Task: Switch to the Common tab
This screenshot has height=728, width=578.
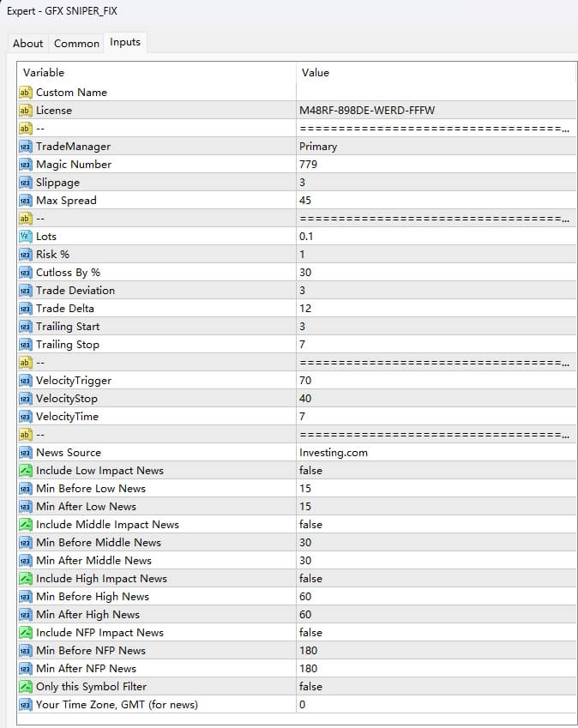Action: [x=76, y=43]
